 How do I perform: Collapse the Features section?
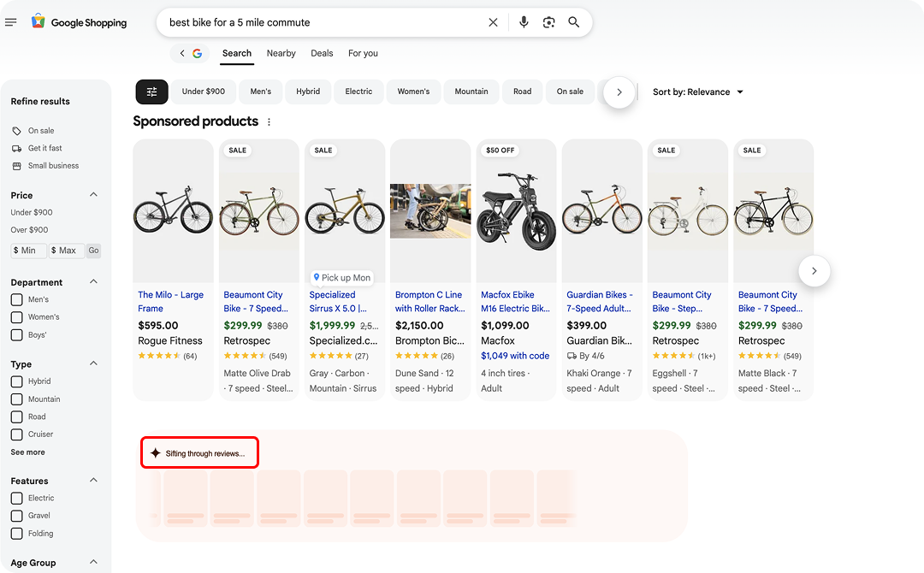click(x=93, y=480)
